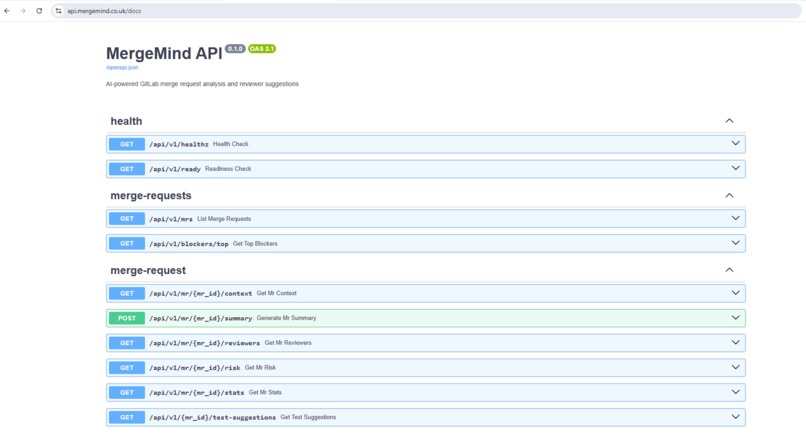This screenshot has height=434, width=806.
Task: Click GET badge for Get Top Blockers
Action: pos(126,243)
